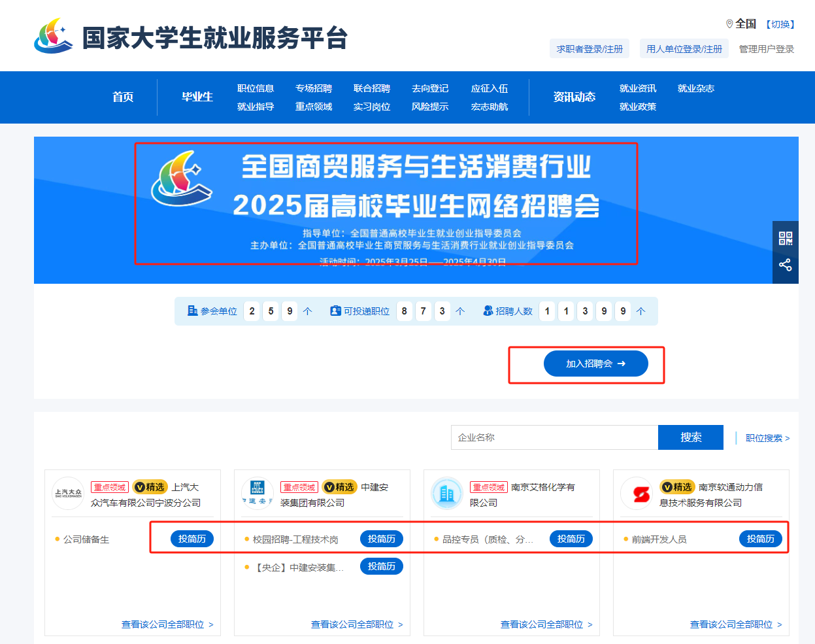View all positions of the 上汽大众 company
The width and height of the screenshot is (815, 644).
tap(167, 624)
